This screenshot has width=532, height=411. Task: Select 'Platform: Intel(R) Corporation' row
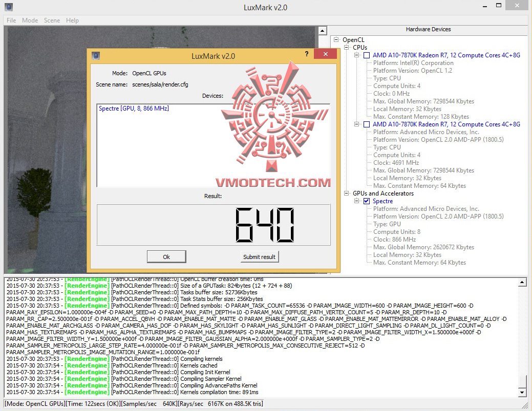tap(413, 63)
